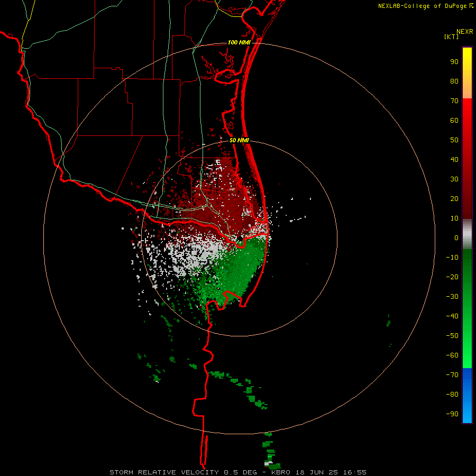
Task: Click the -70 value on velocity scale
Action: 452,375
